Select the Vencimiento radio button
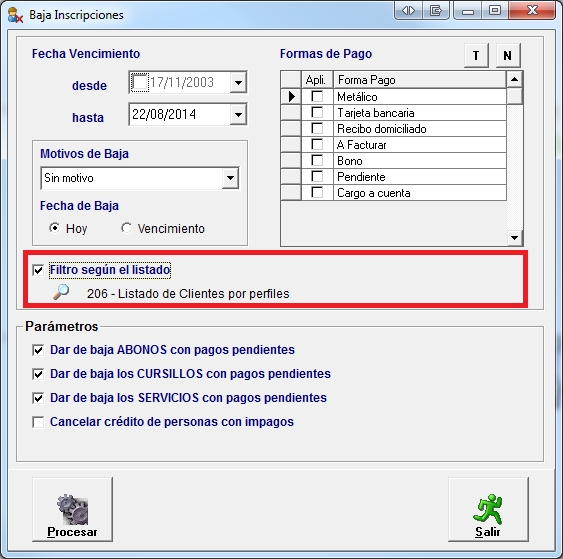The image size is (563, 559). click(x=126, y=228)
